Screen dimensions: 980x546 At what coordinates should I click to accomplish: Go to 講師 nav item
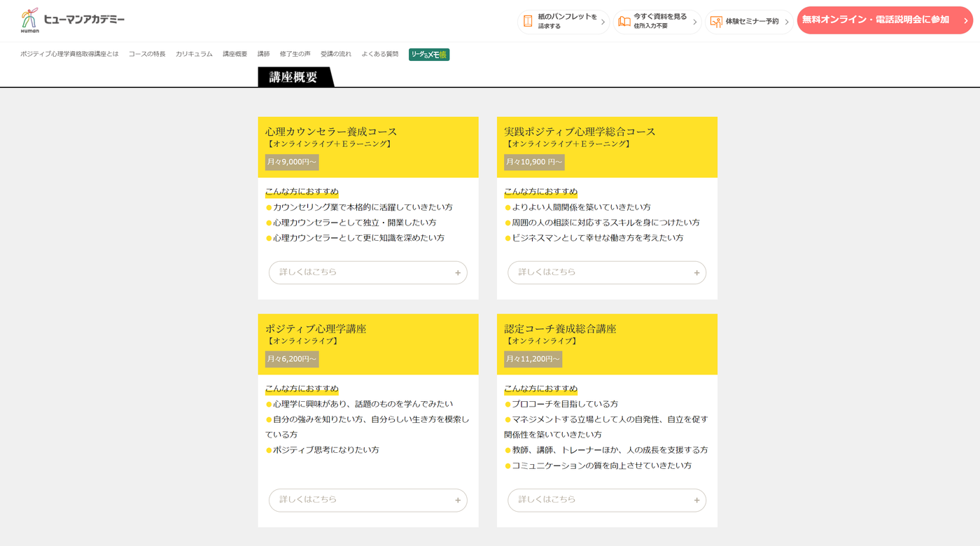tap(263, 54)
